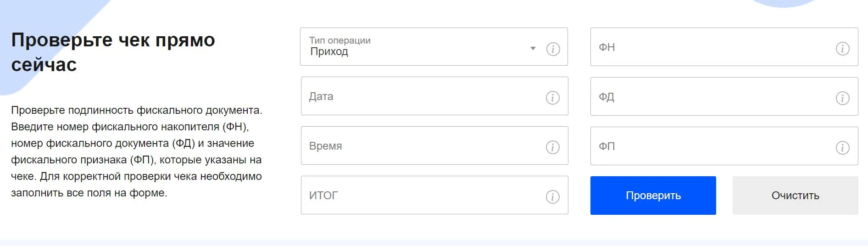Expand the Тип операции dropdown arrow
868x246 pixels.
tap(533, 48)
